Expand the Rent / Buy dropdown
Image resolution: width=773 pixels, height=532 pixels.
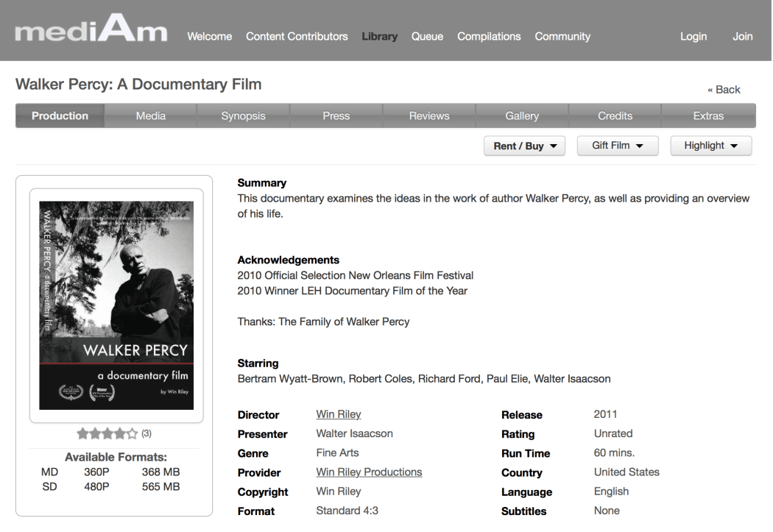click(524, 146)
